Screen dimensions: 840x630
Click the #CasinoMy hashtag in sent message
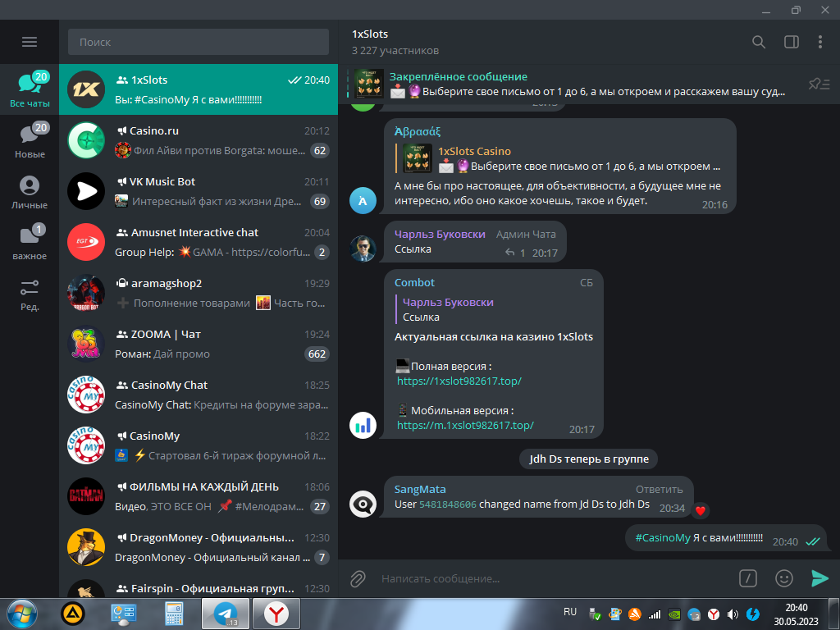[663, 538]
